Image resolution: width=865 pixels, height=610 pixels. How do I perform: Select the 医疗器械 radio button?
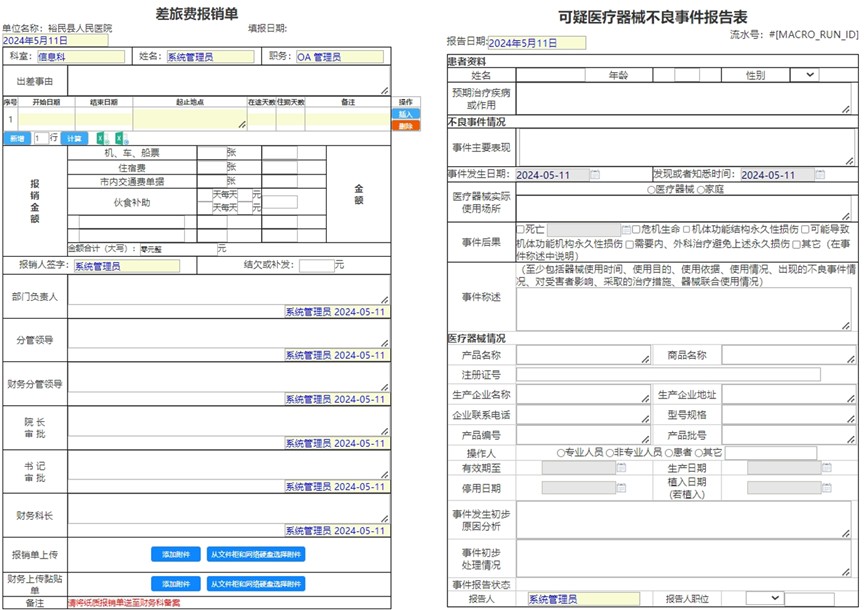click(653, 189)
